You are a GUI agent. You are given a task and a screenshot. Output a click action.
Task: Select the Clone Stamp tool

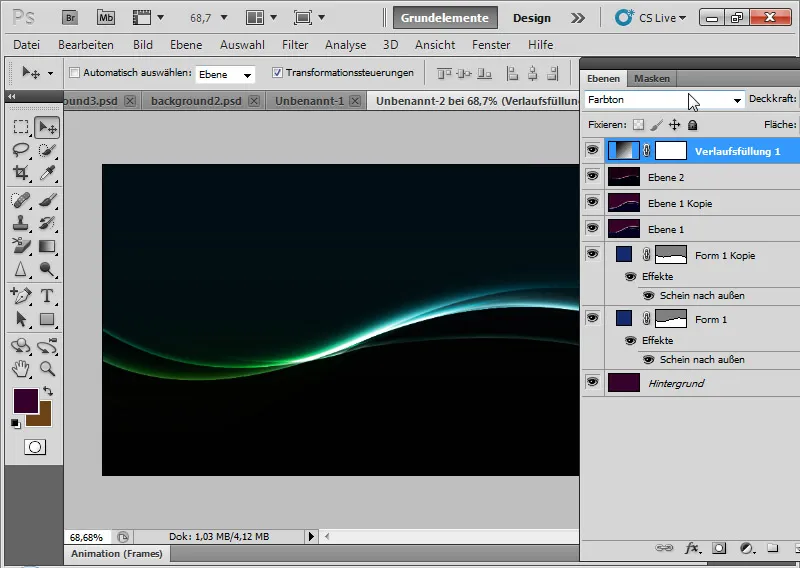pyautogui.click(x=21, y=223)
